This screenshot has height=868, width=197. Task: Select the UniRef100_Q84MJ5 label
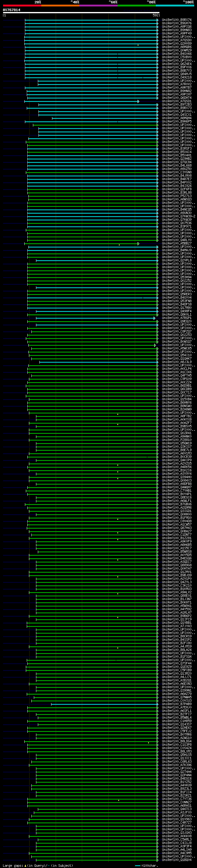177,74
